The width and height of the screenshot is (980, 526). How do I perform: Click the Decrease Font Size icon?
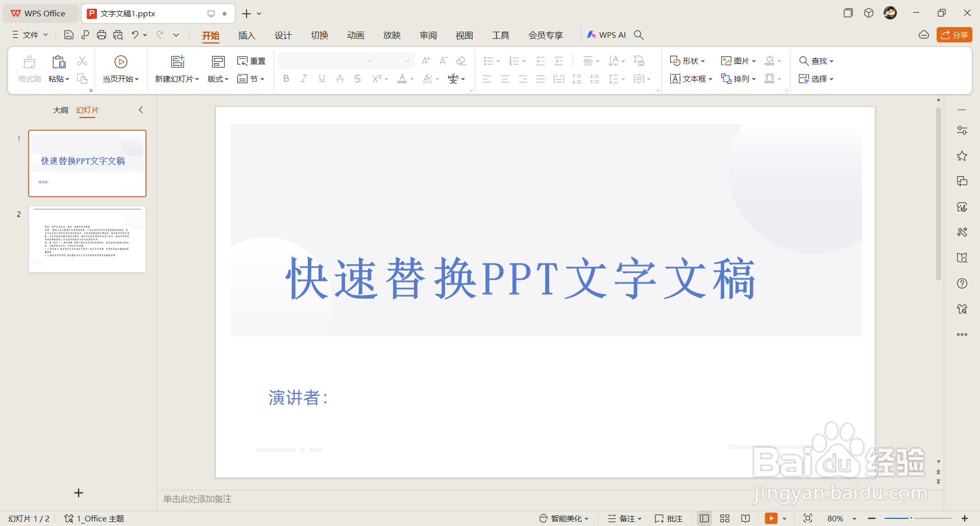coord(444,61)
